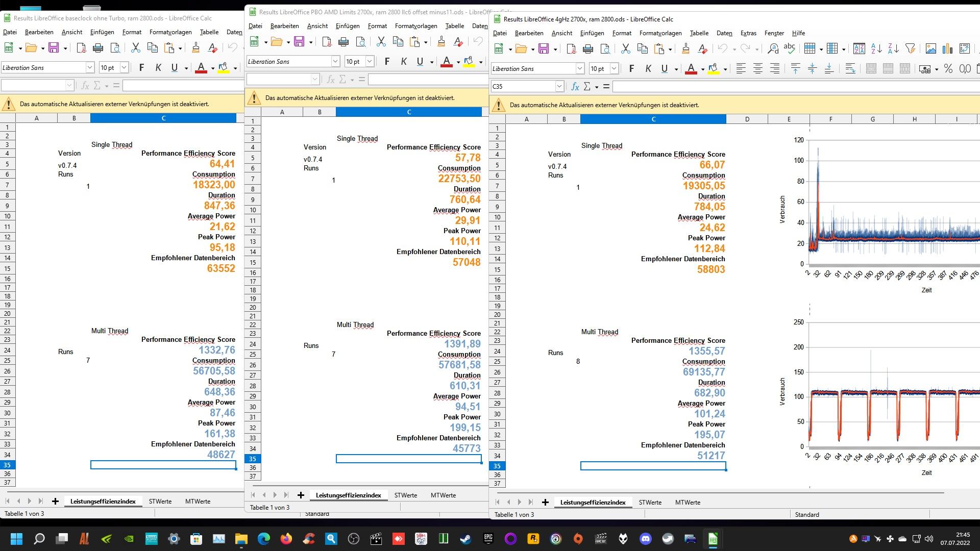Click Insert Chart icon in 4gHz window
The image size is (980, 551).
point(948,49)
